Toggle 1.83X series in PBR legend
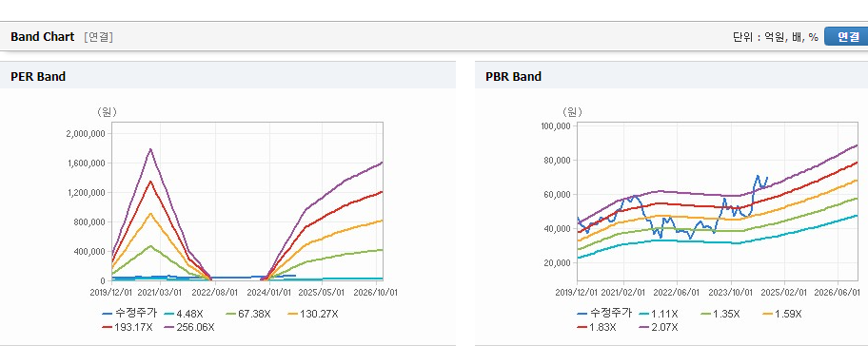Viewport: 868px width, 346px height. [598, 327]
